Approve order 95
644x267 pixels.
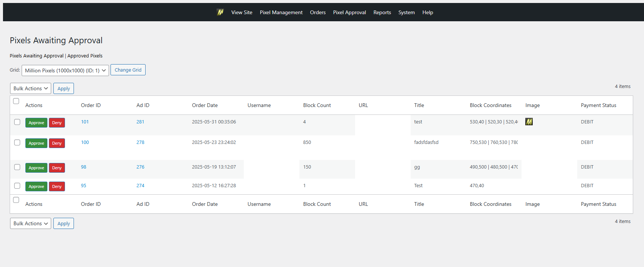tap(36, 186)
